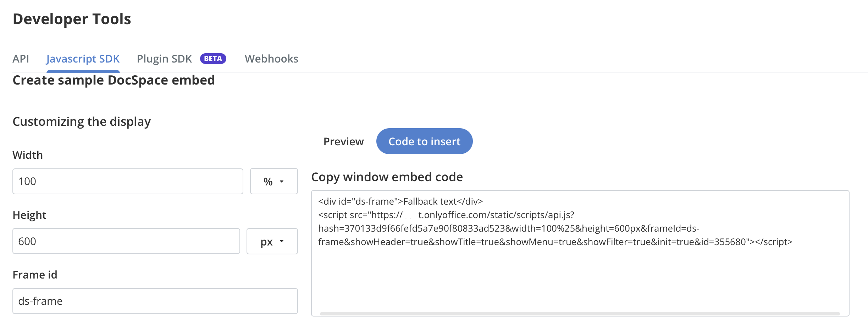The image size is (868, 335).
Task: Click the Width field label
Action: click(x=28, y=155)
